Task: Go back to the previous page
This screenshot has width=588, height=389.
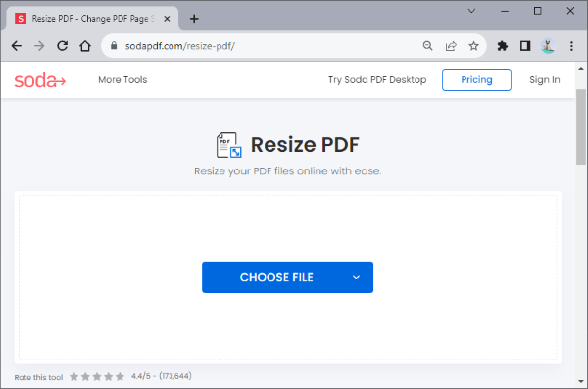Action: point(17,46)
